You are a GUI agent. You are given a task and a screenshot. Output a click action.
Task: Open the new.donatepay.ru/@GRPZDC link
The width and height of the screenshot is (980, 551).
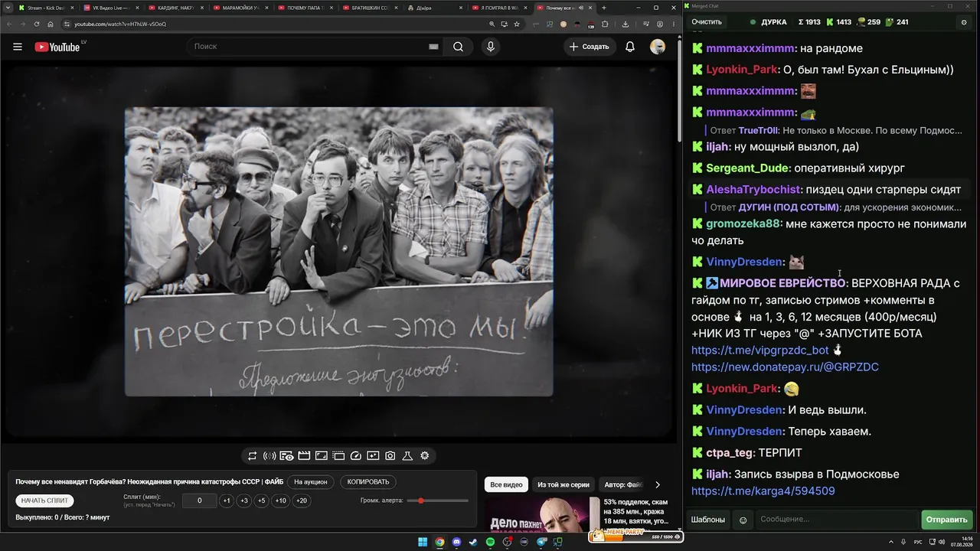785,367
